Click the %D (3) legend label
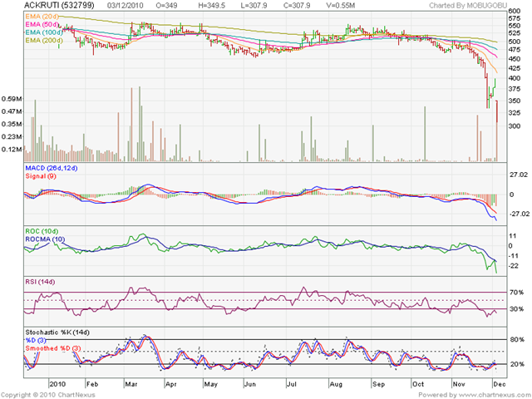The width and height of the screenshot is (532, 399). click(36, 340)
